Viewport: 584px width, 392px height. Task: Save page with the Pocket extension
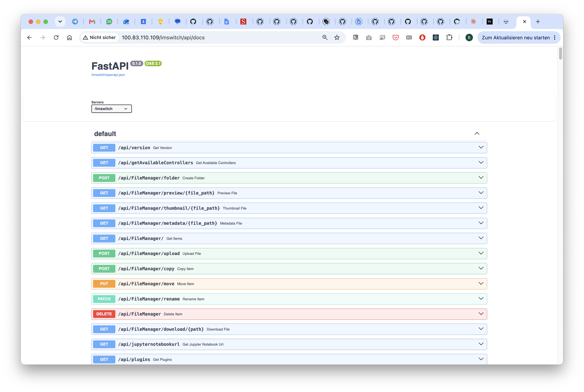[x=396, y=37]
